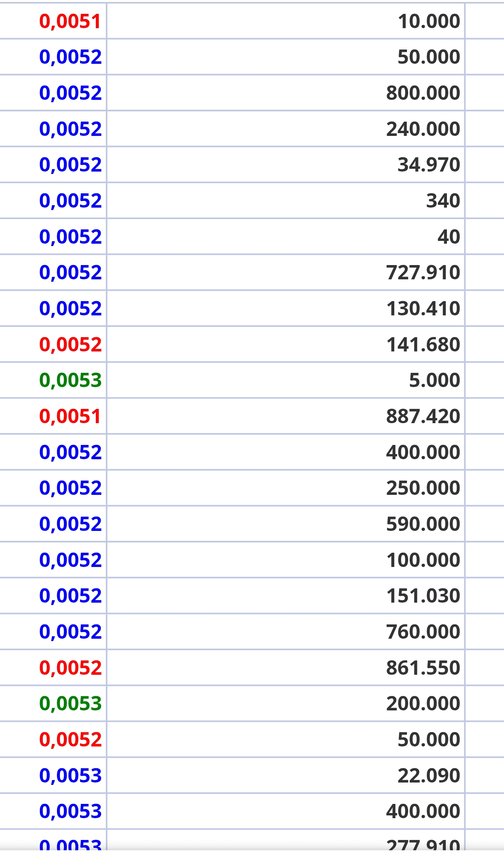The image size is (504, 857).
Task: Click the 100.000 volume cell
Action: (x=423, y=560)
